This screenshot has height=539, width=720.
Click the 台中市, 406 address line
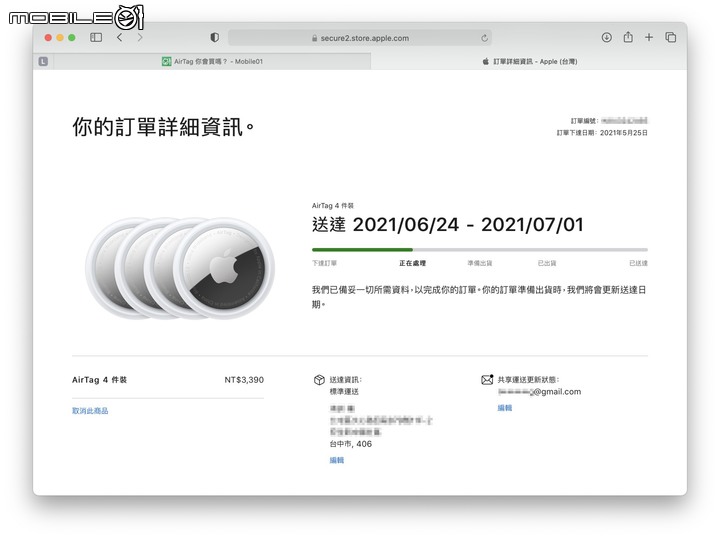point(350,444)
